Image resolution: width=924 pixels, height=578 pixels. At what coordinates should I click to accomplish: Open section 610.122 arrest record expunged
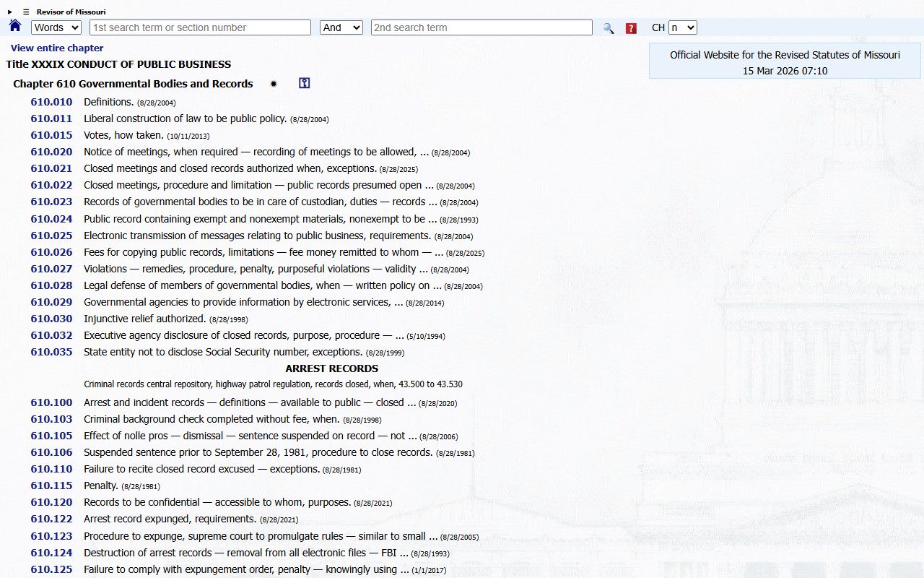pos(51,519)
